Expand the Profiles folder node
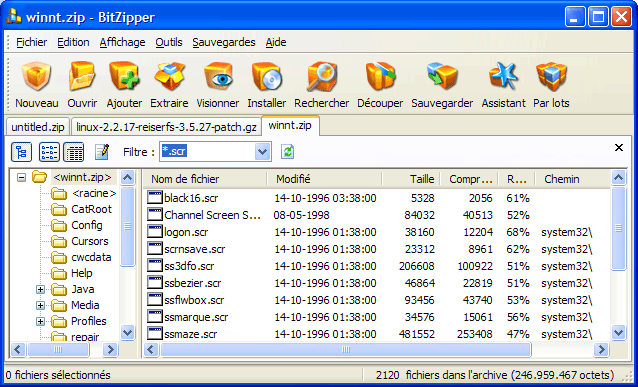The image size is (638, 387). click(x=40, y=321)
